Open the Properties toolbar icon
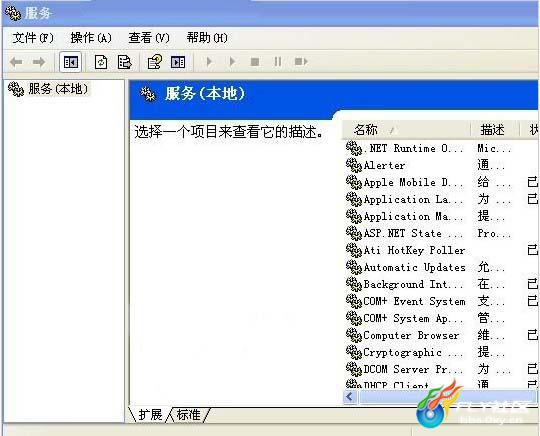Screen dimensions: 540x436 [154, 62]
